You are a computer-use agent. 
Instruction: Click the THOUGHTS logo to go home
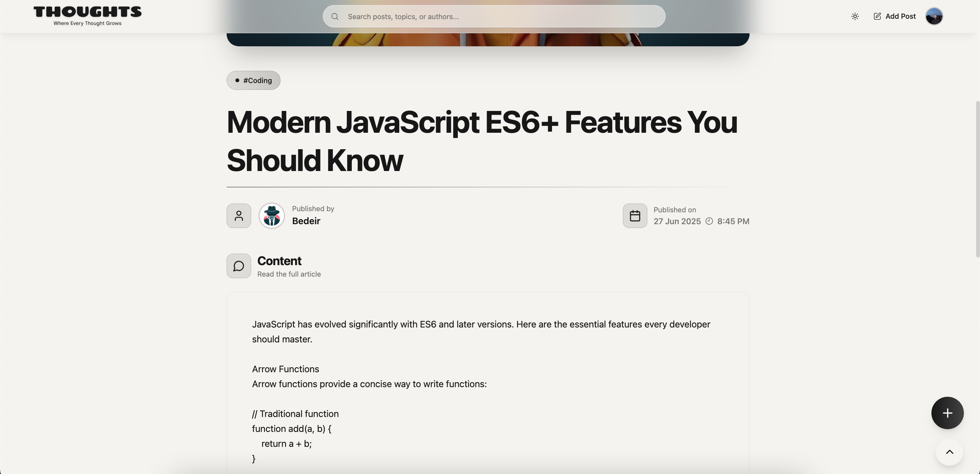[x=88, y=12]
